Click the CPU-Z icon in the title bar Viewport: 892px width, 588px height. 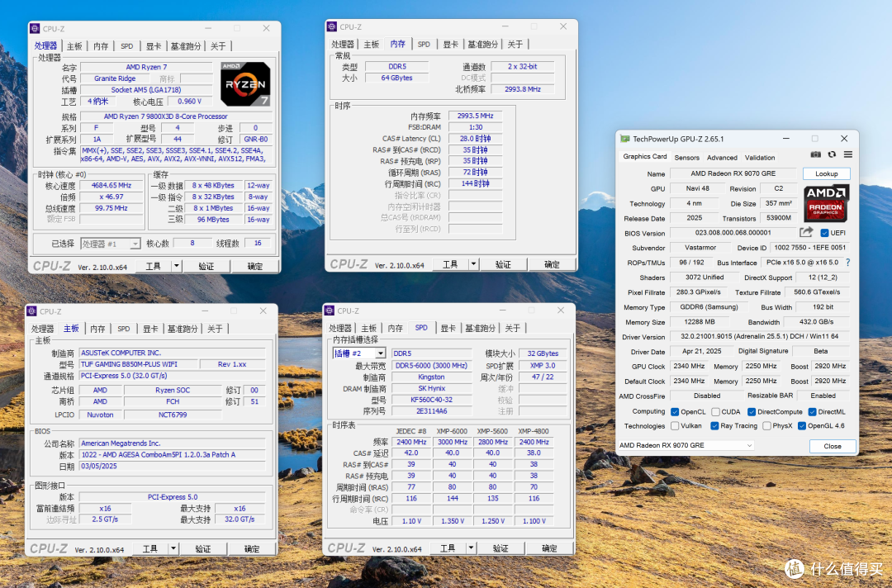click(x=33, y=28)
